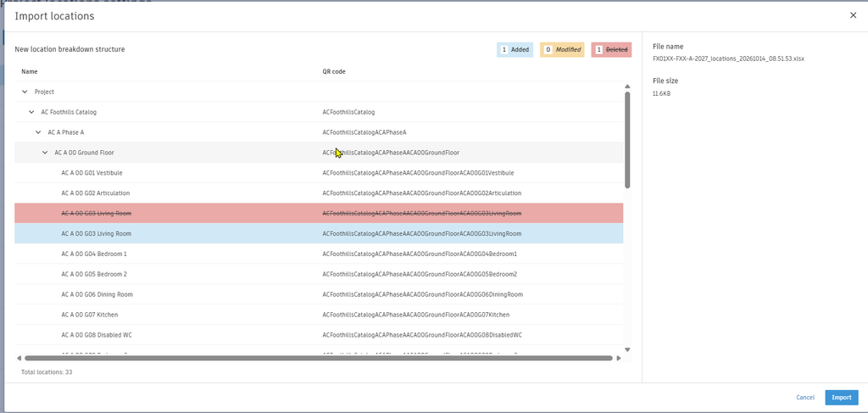Select the AC A 00 G07 Kitchen row
Viewport: 868px width, 413px height.
319,315
